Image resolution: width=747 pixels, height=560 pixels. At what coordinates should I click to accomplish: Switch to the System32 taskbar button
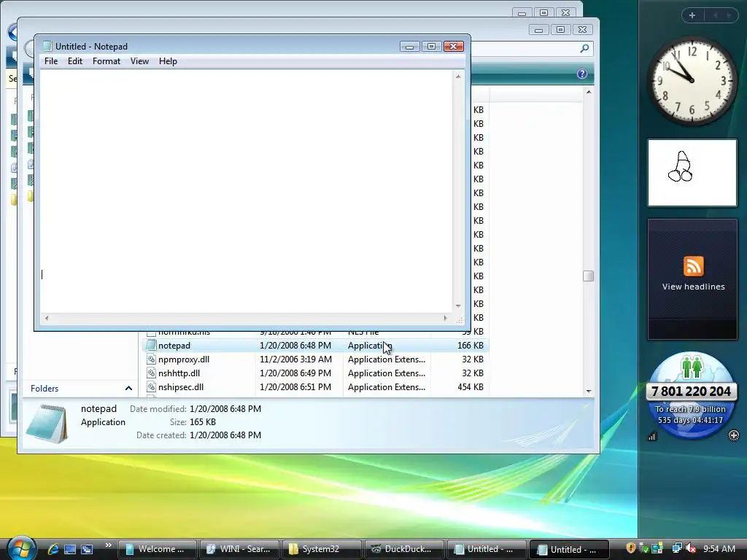[x=322, y=549]
